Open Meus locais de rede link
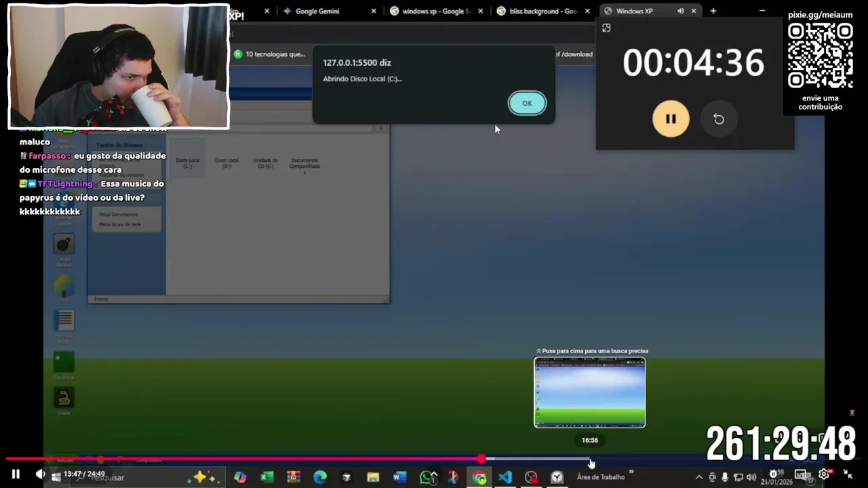The image size is (868, 488). pyautogui.click(x=120, y=224)
